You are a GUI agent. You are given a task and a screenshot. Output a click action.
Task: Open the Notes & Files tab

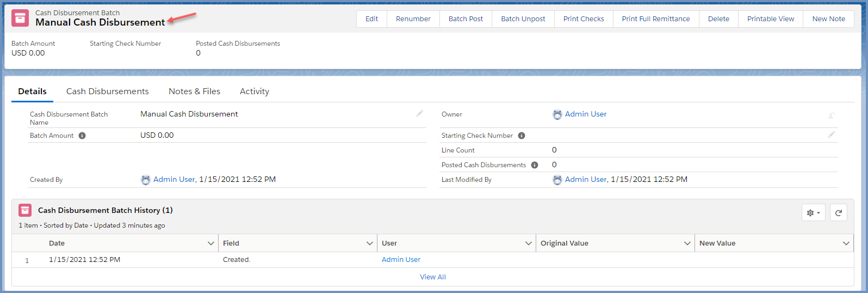pyautogui.click(x=194, y=91)
